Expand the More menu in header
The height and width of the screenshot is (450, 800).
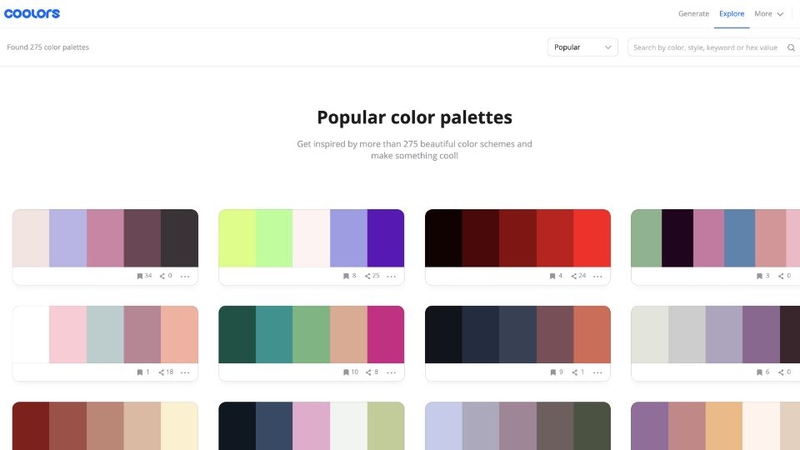tap(768, 14)
